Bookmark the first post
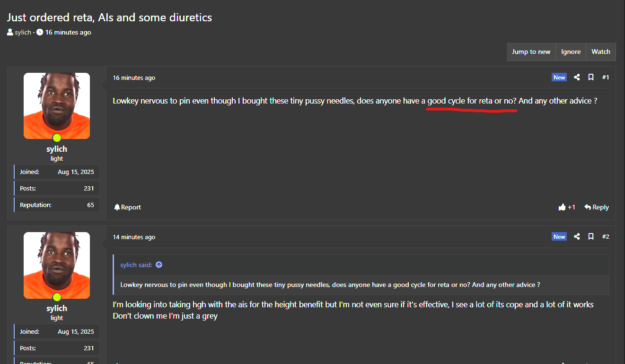 591,77
